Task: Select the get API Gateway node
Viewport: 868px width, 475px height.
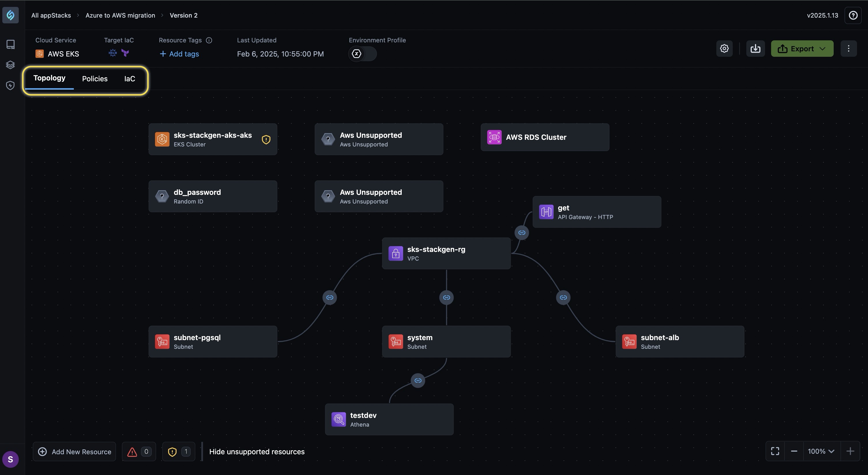Action: point(597,212)
